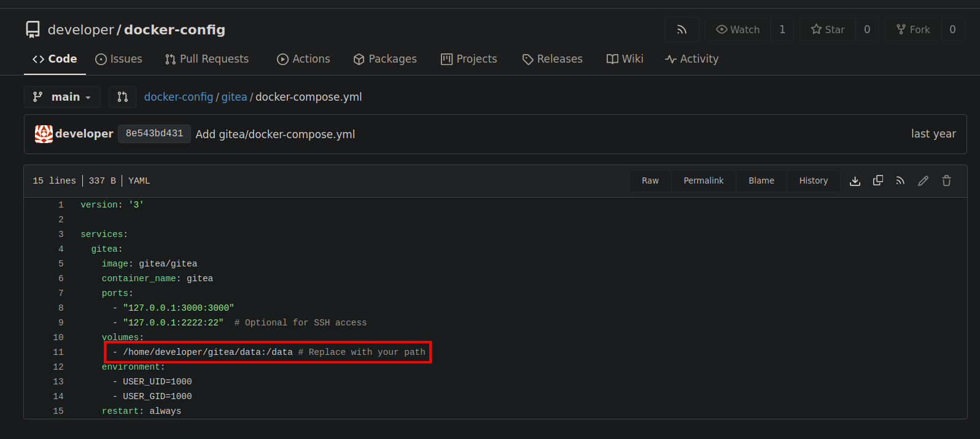Open developer avatar in commit row
The image size is (980, 439).
[x=44, y=134]
